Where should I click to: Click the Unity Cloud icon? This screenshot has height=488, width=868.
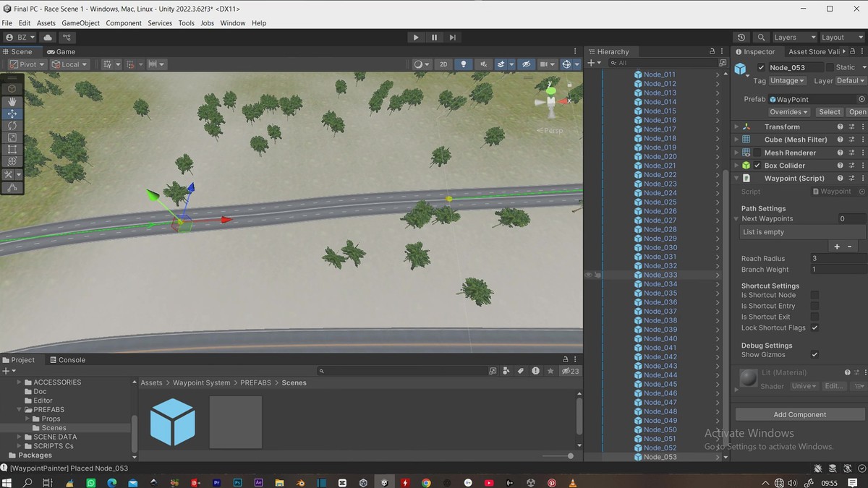click(x=48, y=38)
